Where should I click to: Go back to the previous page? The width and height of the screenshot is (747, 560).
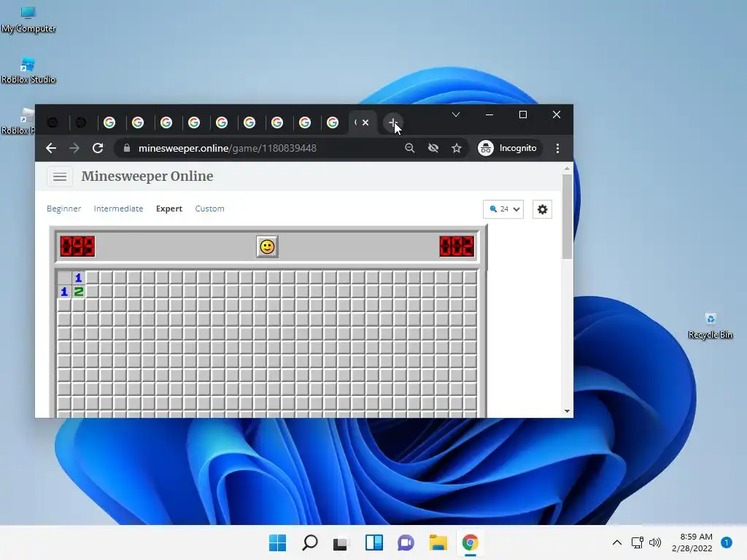point(51,148)
